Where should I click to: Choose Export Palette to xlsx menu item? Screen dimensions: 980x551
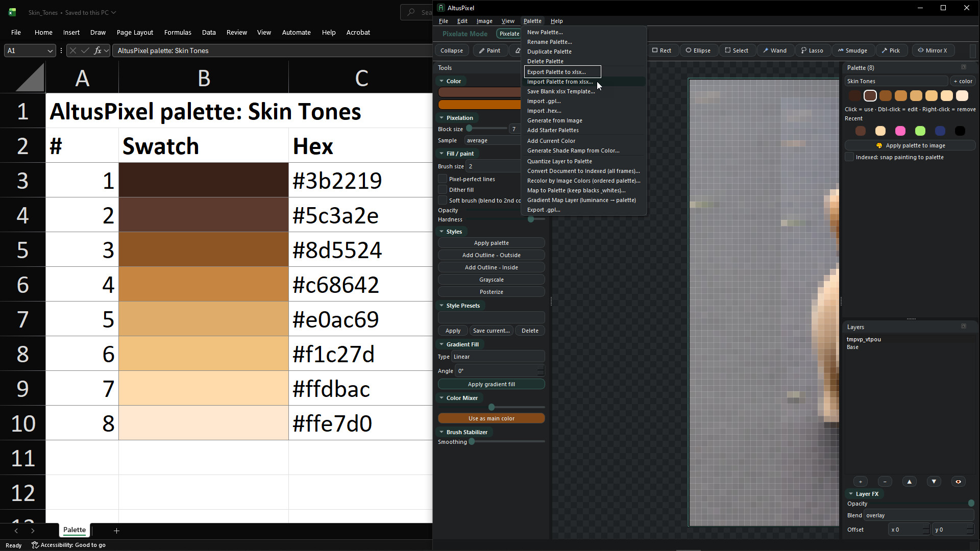coord(562,72)
